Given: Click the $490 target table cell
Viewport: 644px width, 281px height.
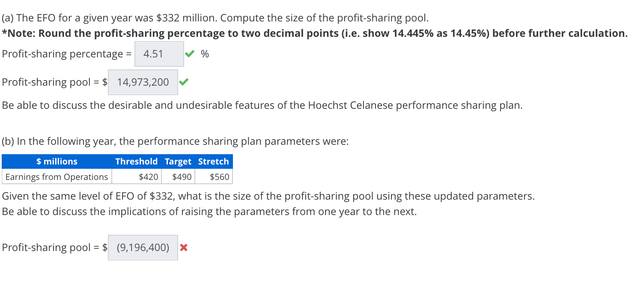Looking at the screenshot, I should [181, 176].
